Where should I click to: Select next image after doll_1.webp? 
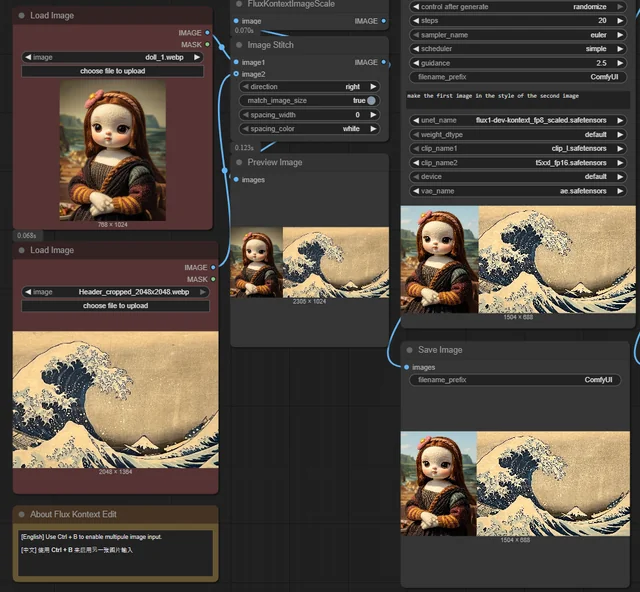pyautogui.click(x=197, y=57)
